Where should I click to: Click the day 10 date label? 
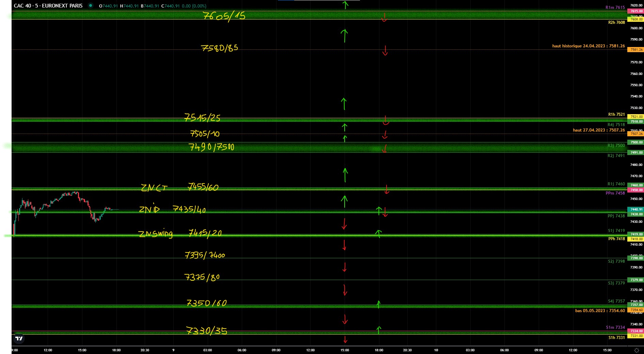tap(436, 350)
